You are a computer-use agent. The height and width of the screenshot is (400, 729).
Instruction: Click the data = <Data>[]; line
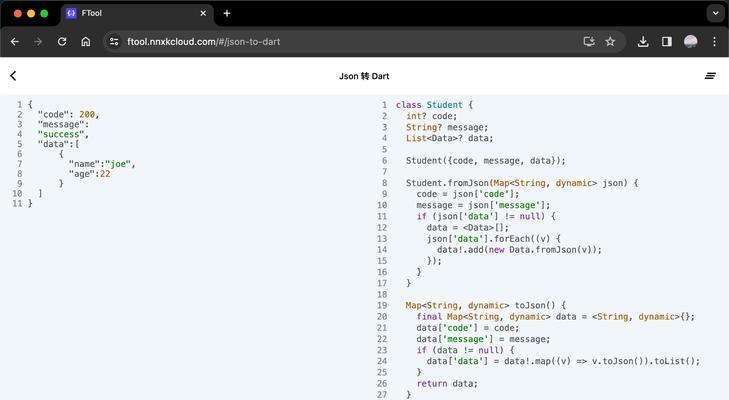[468, 227]
